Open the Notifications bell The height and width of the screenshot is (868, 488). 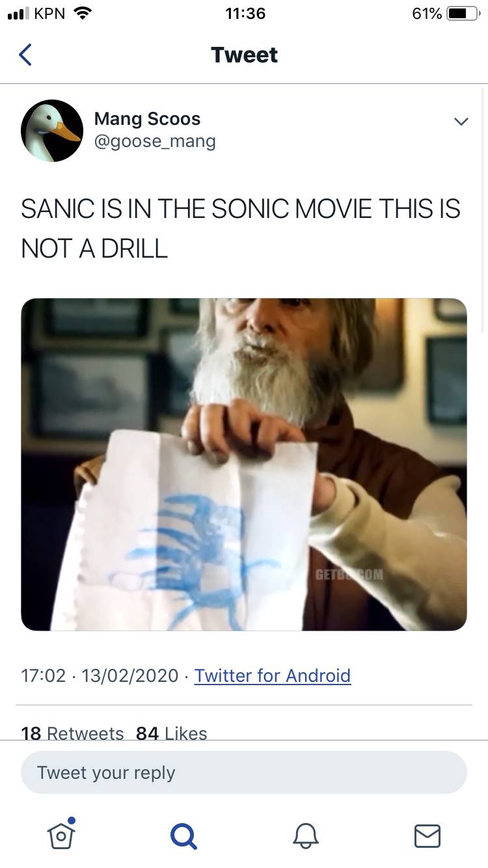[305, 837]
